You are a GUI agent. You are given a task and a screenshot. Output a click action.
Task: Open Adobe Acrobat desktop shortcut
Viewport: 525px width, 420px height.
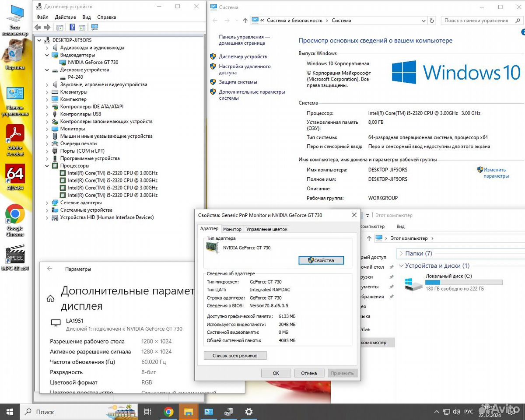(15, 140)
